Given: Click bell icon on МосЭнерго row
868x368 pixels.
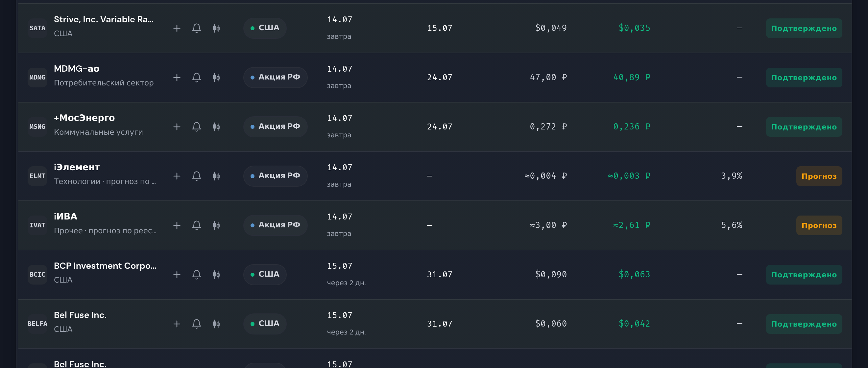Looking at the screenshot, I should [196, 126].
